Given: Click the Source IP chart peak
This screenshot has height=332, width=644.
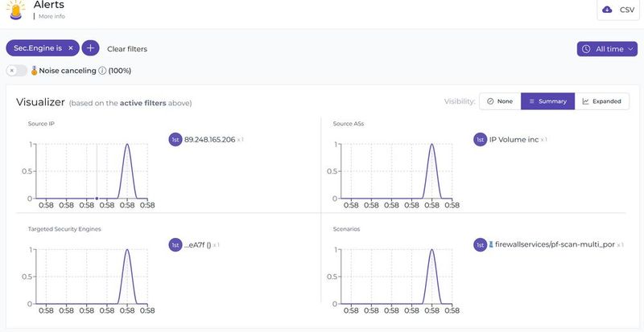Looking at the screenshot, I should pos(127,146).
